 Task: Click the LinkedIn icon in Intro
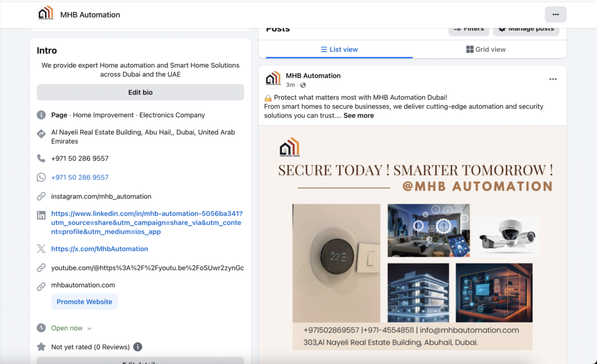click(x=41, y=215)
